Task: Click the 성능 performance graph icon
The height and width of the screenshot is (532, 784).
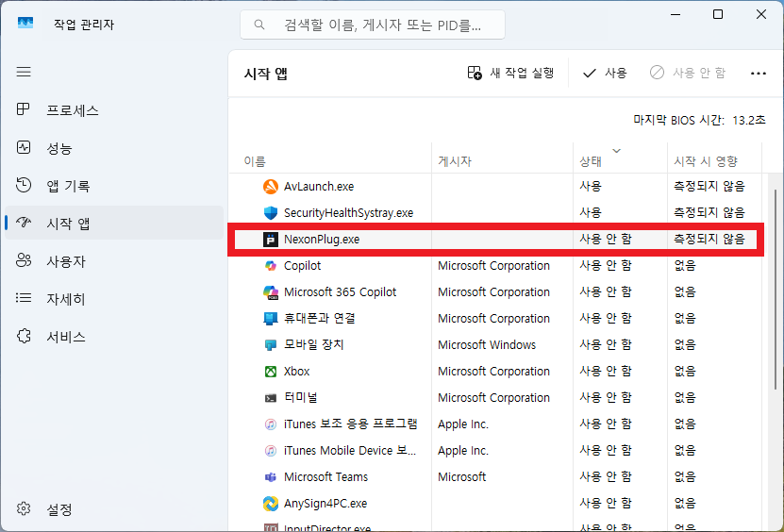Action: click(x=24, y=147)
